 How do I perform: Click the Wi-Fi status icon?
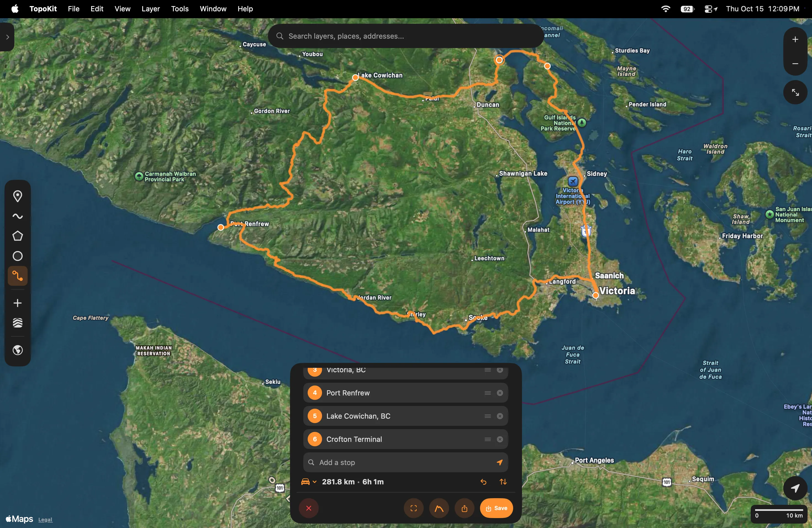coord(665,9)
